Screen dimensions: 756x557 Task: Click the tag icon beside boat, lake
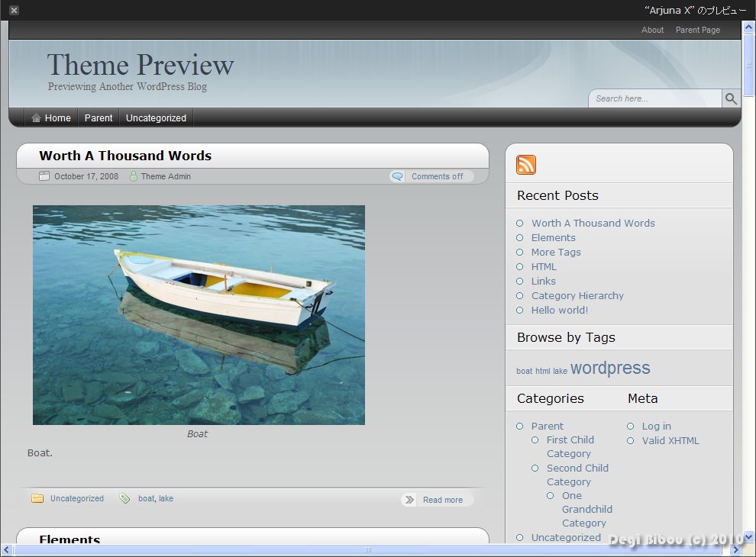click(x=124, y=498)
